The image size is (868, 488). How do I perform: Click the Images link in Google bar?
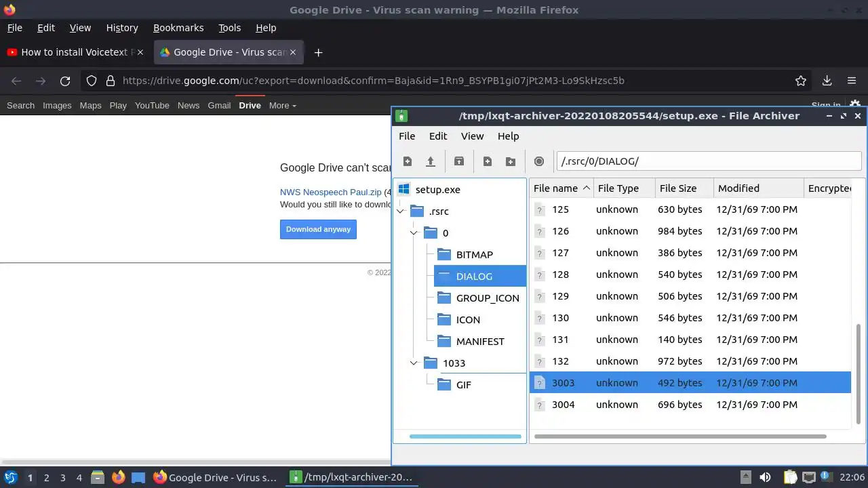(x=57, y=105)
